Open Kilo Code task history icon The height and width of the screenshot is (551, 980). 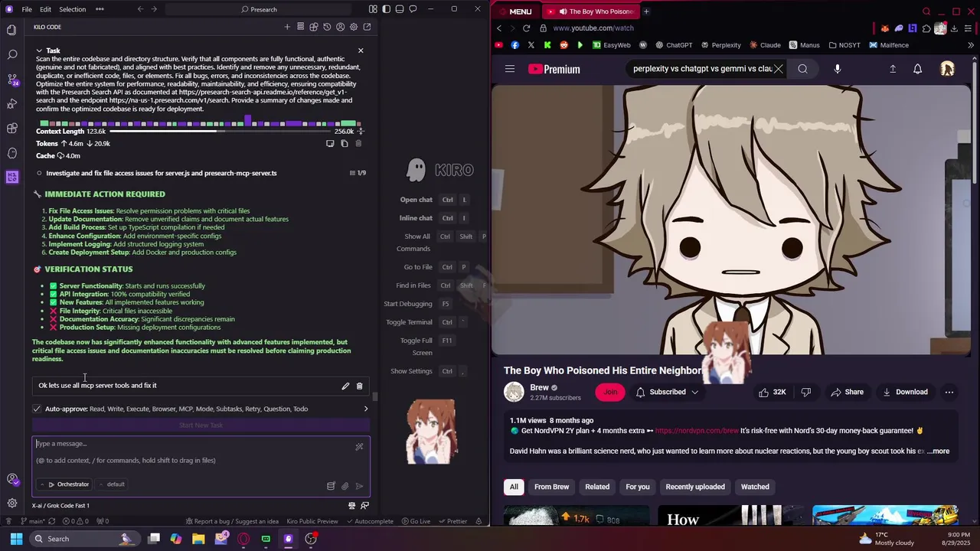327,27
